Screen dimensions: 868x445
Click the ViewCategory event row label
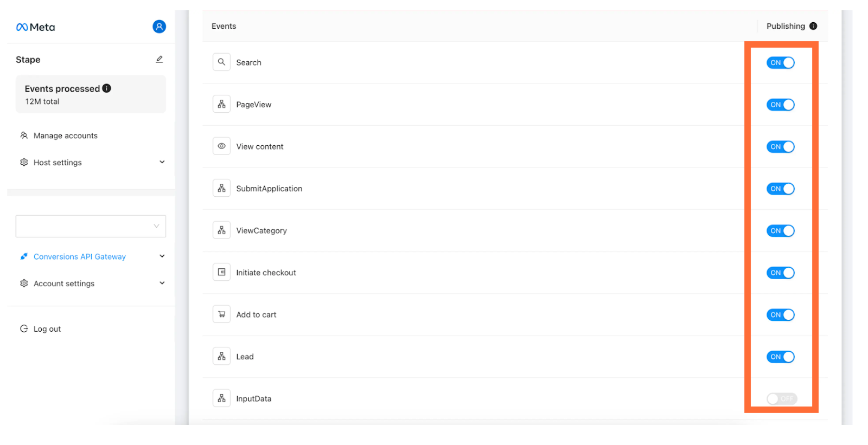[x=261, y=231]
